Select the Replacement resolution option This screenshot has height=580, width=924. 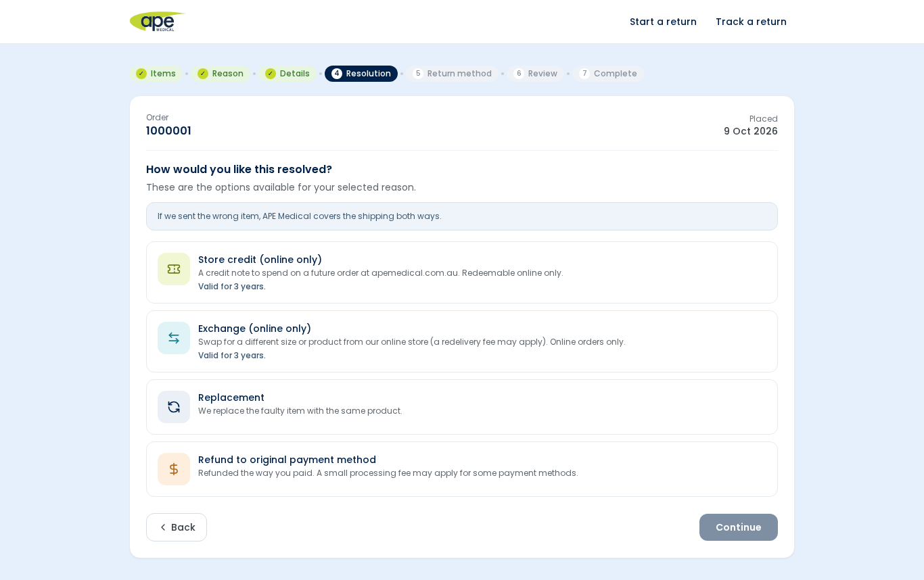(x=462, y=407)
